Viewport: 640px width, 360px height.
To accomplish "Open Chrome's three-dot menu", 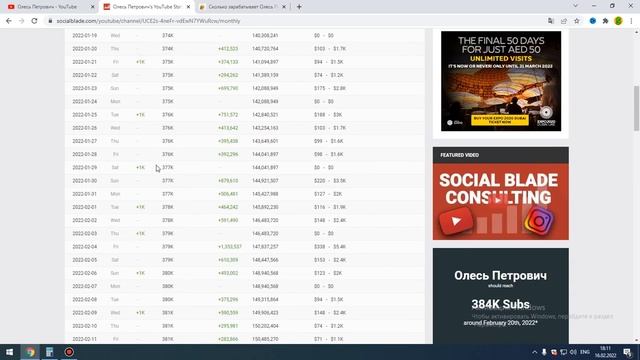I will [x=631, y=21].
